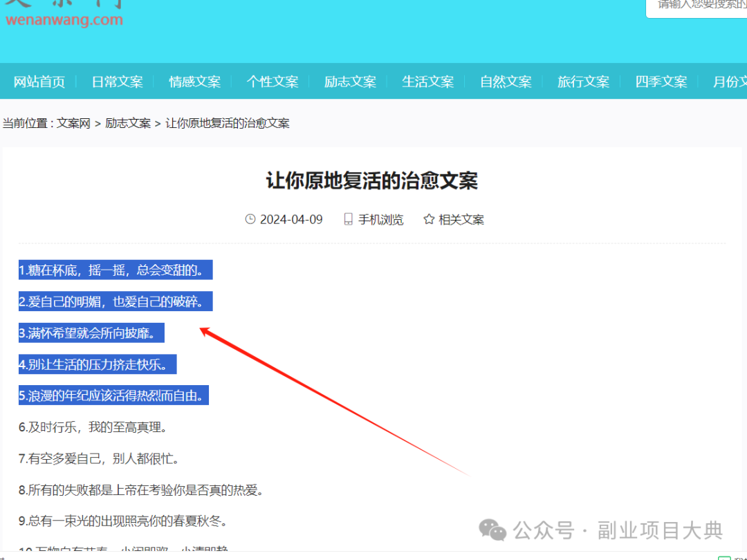Image resolution: width=747 pixels, height=560 pixels.
Task: Select the 旅行文案 navigation tab
Action: coord(583,82)
